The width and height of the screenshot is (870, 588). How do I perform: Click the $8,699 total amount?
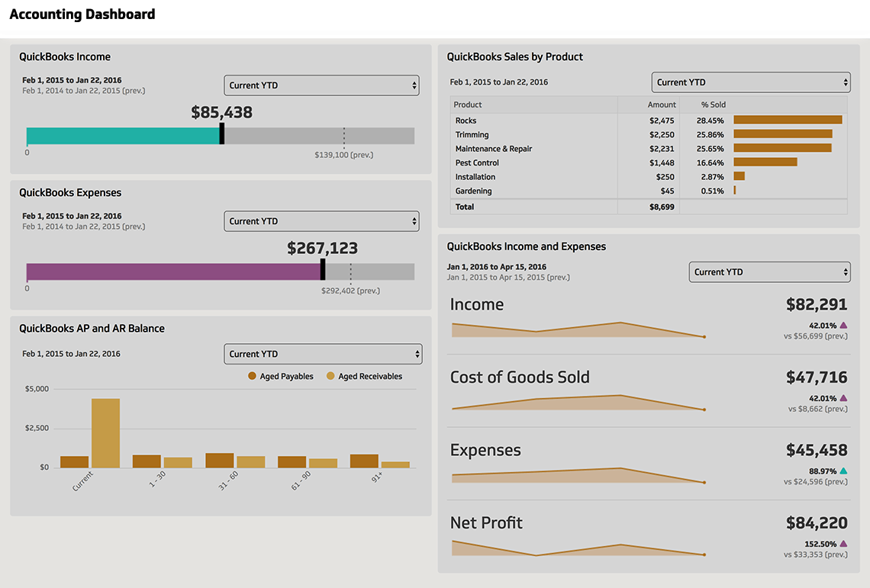662,207
